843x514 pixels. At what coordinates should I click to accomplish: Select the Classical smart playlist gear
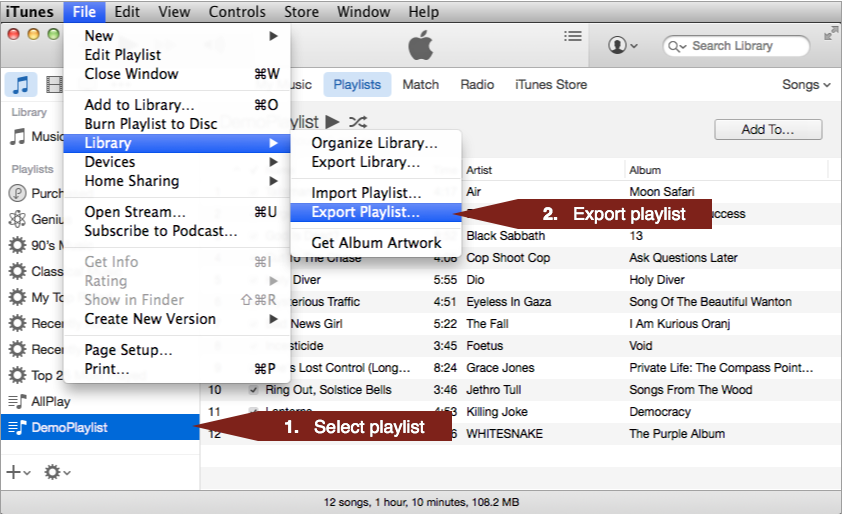pyautogui.click(x=17, y=271)
